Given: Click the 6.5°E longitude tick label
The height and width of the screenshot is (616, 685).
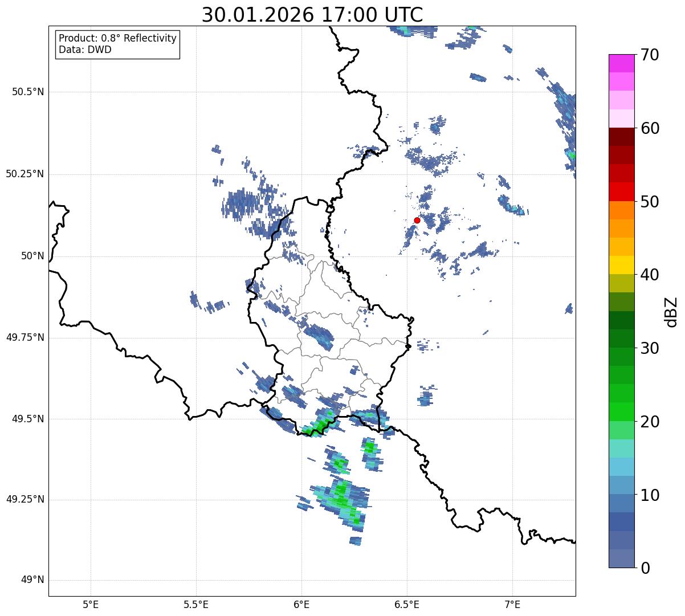Looking at the screenshot, I should [407, 604].
